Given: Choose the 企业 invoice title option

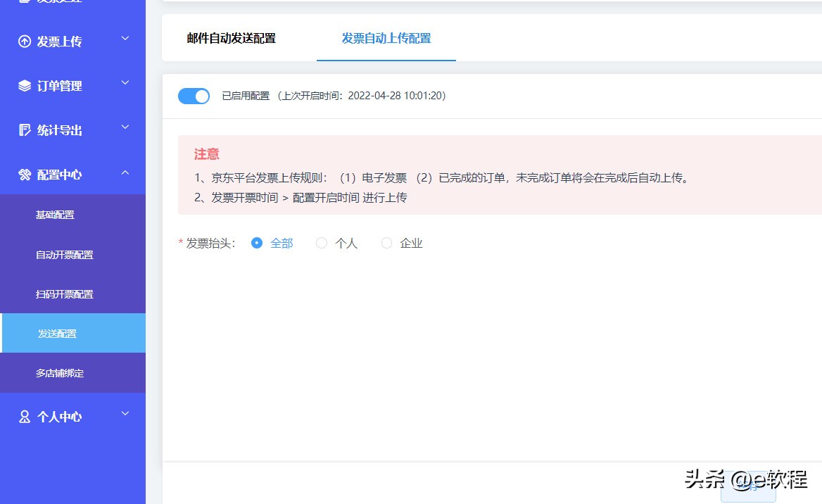Looking at the screenshot, I should (x=386, y=243).
